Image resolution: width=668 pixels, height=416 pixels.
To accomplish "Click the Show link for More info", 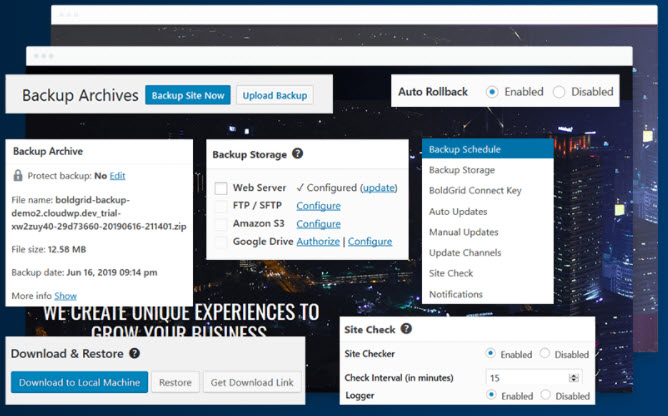I will [66, 296].
